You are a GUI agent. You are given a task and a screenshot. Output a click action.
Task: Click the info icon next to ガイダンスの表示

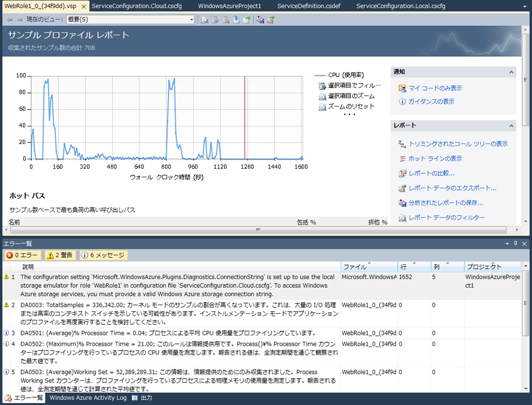point(402,101)
